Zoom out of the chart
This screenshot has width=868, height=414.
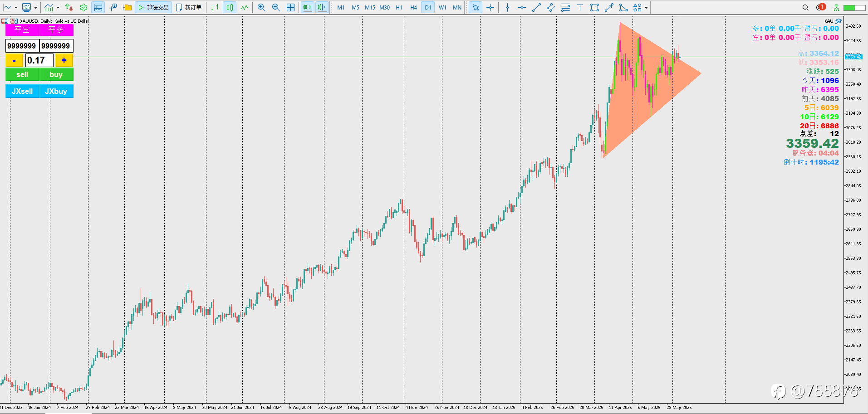click(276, 7)
